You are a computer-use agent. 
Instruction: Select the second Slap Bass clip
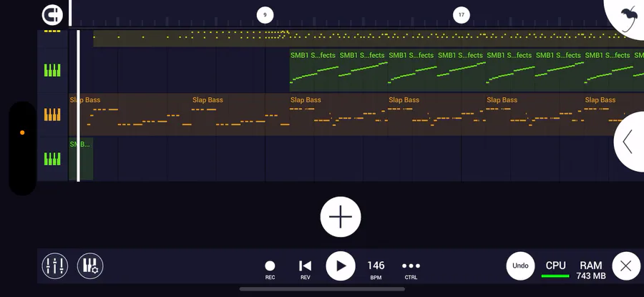[240, 115]
